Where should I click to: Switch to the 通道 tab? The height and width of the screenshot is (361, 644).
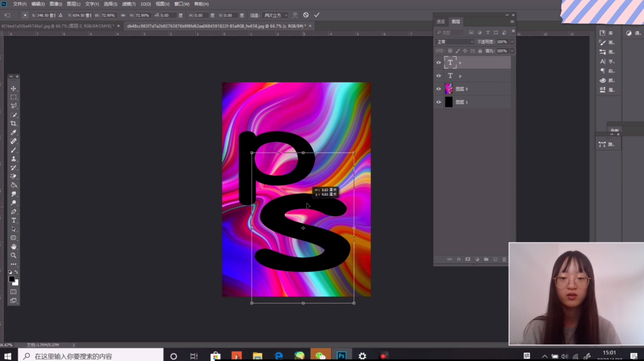(x=441, y=22)
